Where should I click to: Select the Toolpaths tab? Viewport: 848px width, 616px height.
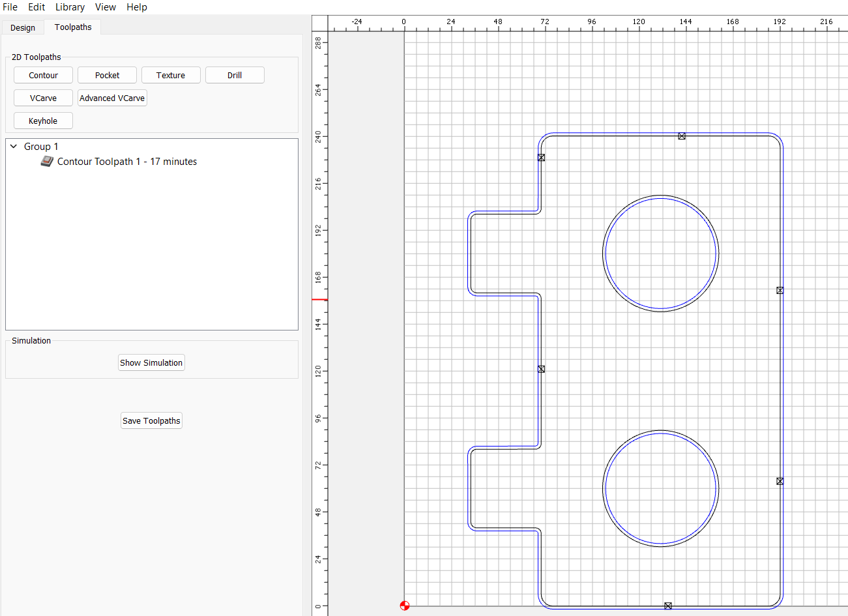pyautogui.click(x=73, y=27)
